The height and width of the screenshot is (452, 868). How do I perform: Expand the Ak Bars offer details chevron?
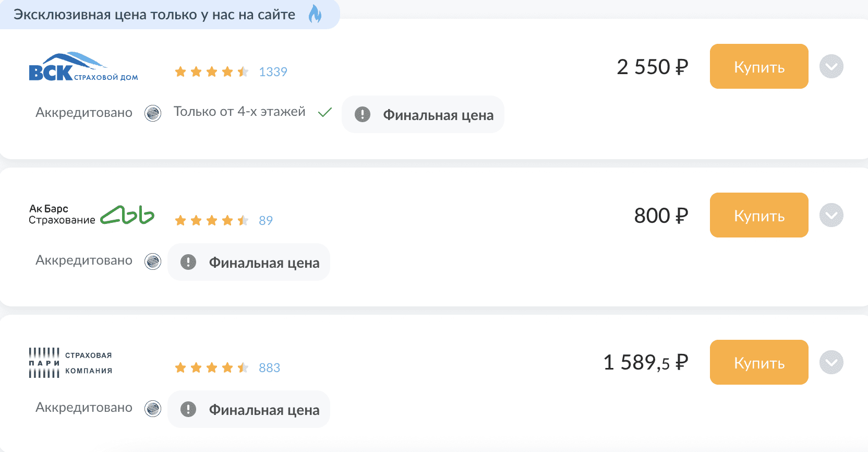point(831,215)
